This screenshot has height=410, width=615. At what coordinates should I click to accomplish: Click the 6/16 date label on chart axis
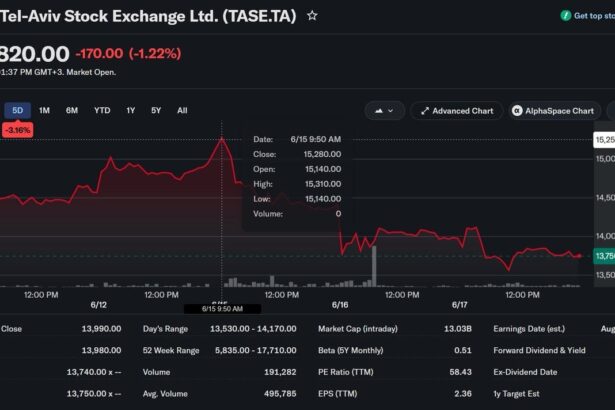340,305
